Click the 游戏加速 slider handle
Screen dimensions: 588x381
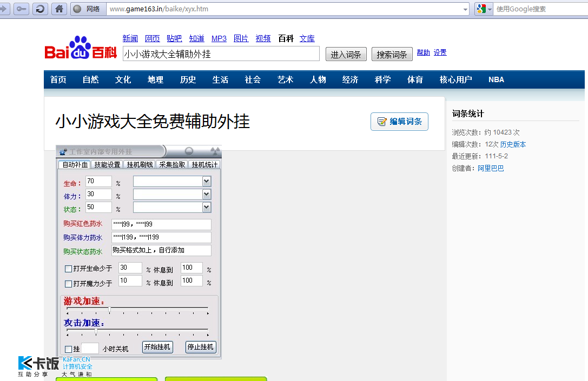[x=109, y=309]
